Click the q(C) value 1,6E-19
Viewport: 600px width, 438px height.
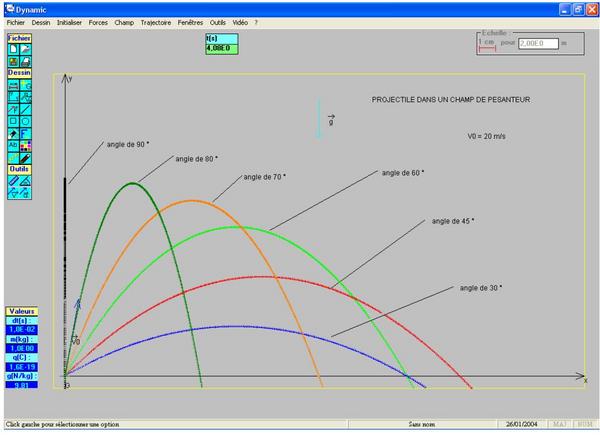[x=22, y=367]
